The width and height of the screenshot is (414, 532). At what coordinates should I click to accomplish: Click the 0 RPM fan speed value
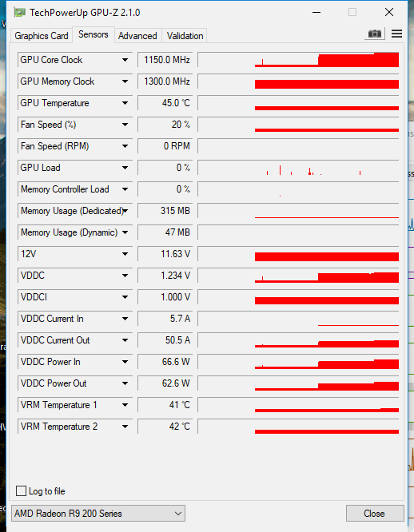pos(165,146)
